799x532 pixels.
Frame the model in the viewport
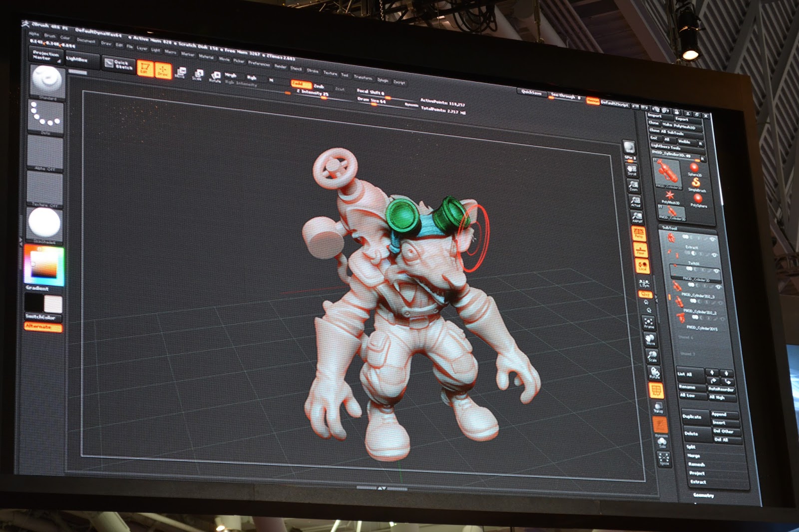[x=649, y=323]
